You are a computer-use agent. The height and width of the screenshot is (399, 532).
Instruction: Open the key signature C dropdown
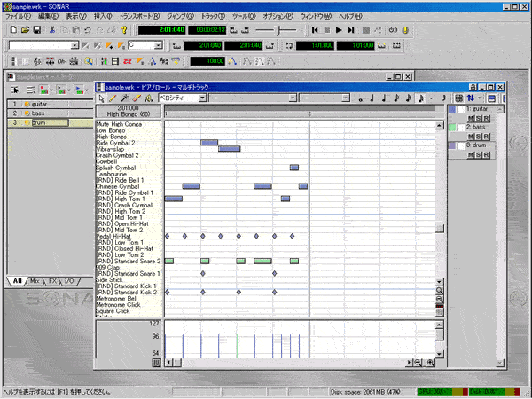pyautogui.click(x=158, y=45)
